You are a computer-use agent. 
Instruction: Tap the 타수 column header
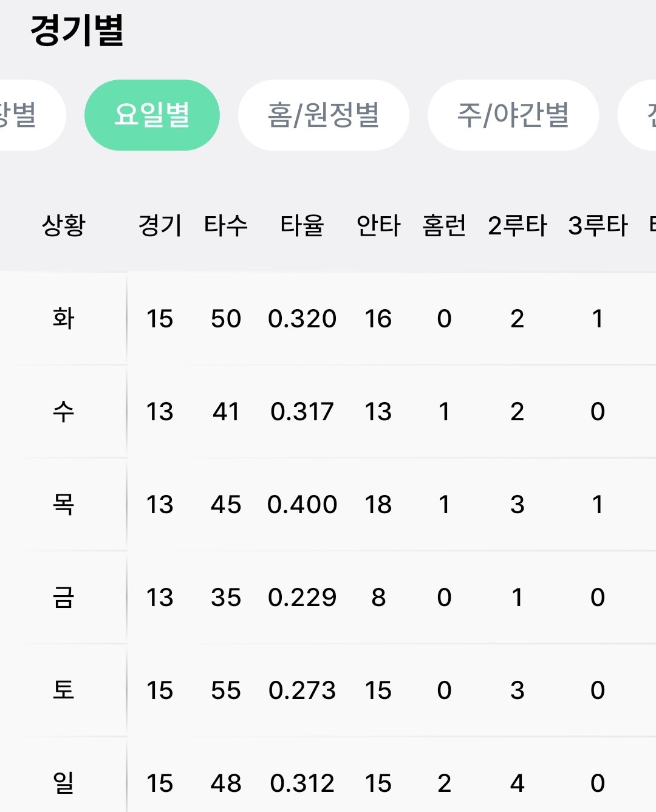point(226,225)
